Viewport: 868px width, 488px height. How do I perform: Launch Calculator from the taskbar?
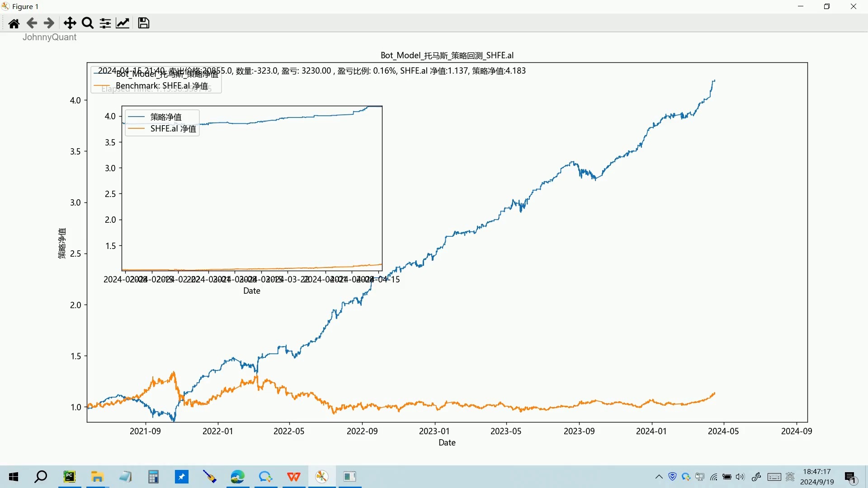154,477
